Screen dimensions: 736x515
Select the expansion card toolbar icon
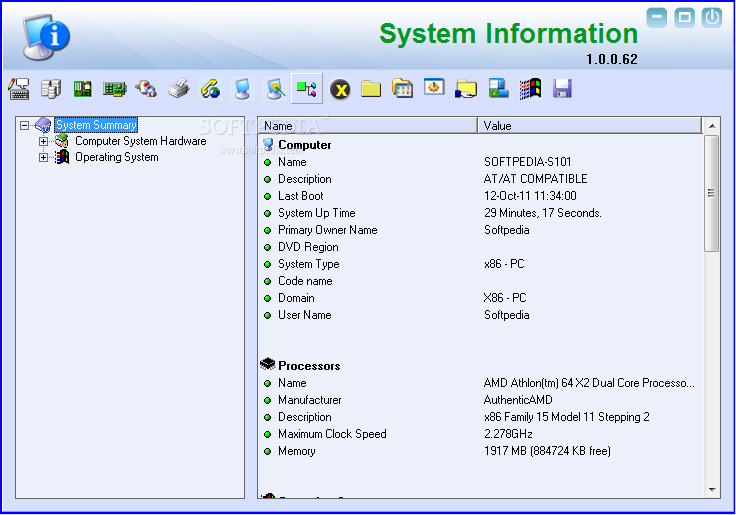[x=115, y=89]
